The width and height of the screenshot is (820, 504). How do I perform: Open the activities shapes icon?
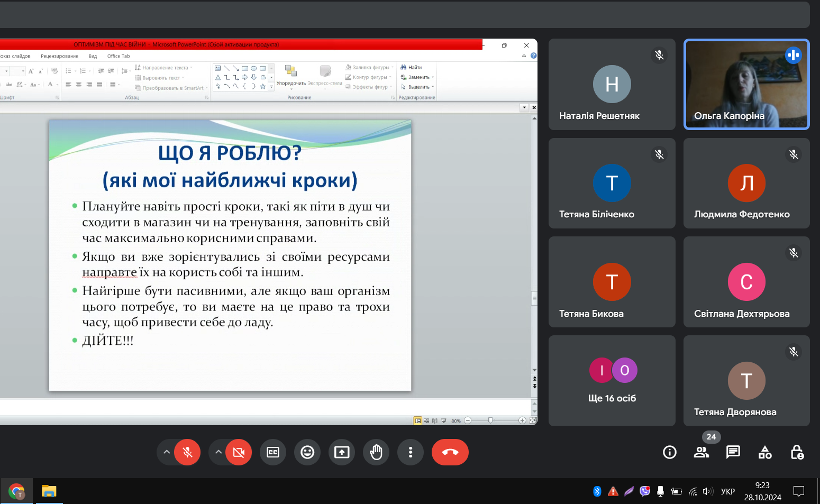point(765,452)
